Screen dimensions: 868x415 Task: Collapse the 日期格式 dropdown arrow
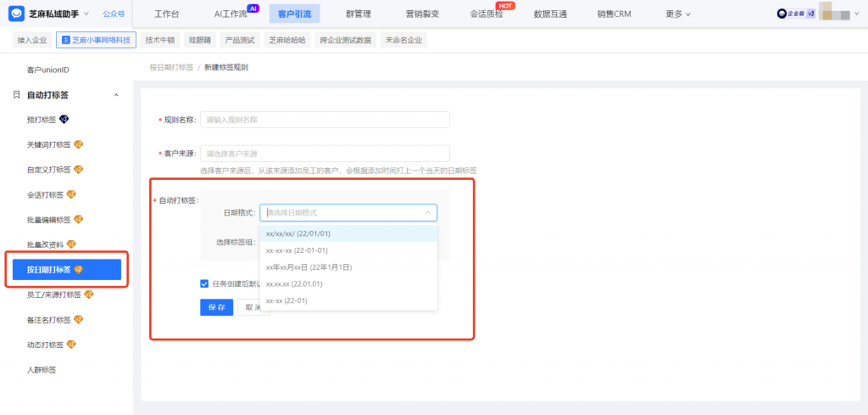point(428,213)
